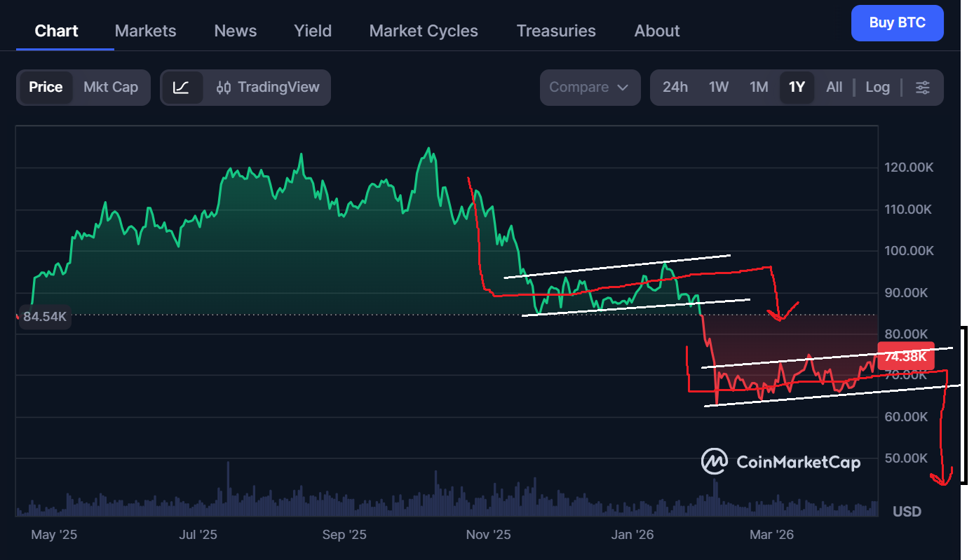
Task: Click the Buy BTC button
Action: [x=897, y=22]
